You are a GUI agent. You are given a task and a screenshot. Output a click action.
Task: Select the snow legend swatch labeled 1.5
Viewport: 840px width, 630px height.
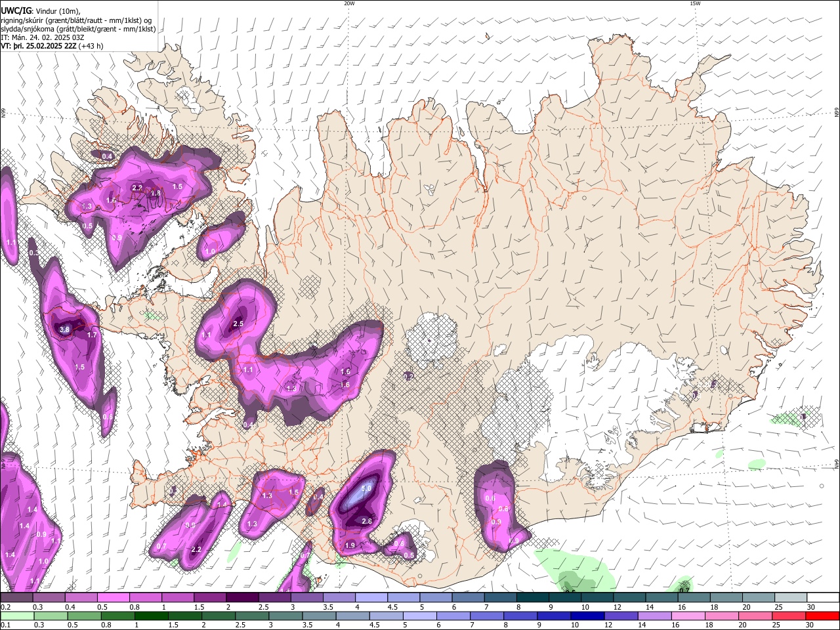[209, 598]
